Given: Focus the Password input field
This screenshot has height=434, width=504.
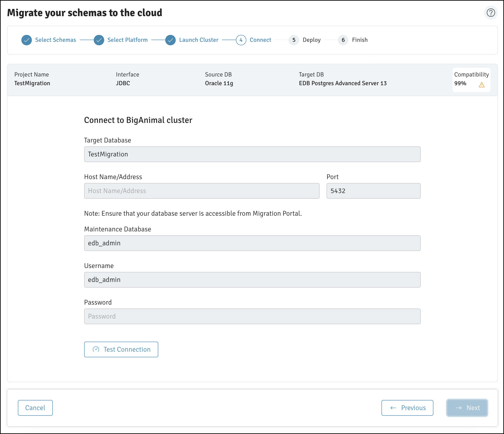Looking at the screenshot, I should point(252,316).
